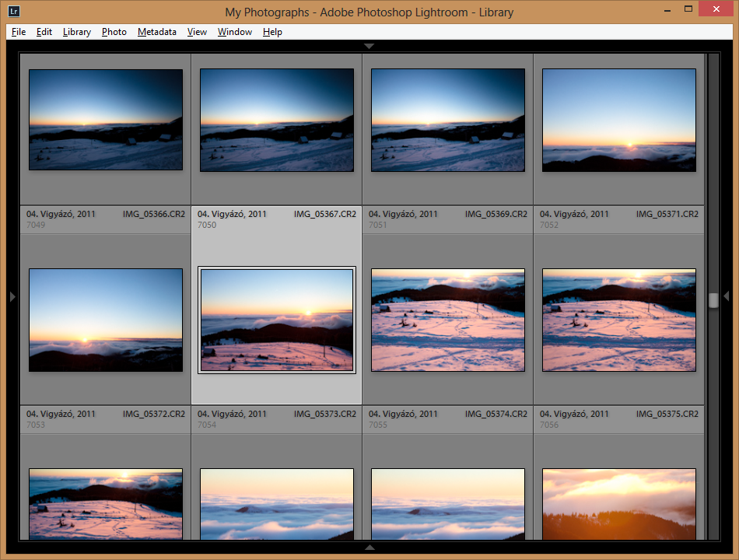
Task: Maximize the Lightroom window
Action: (x=688, y=9)
